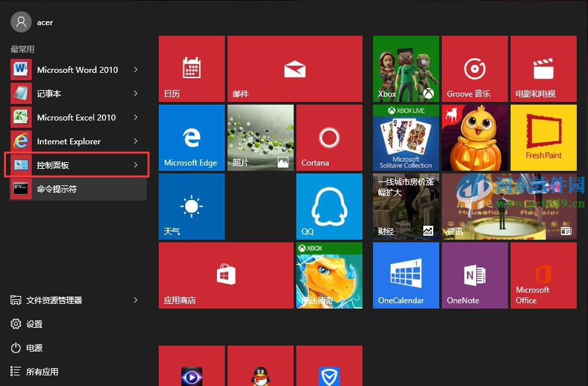The width and height of the screenshot is (588, 386).
Task: Open the 天气 weather tile
Action: point(191,206)
